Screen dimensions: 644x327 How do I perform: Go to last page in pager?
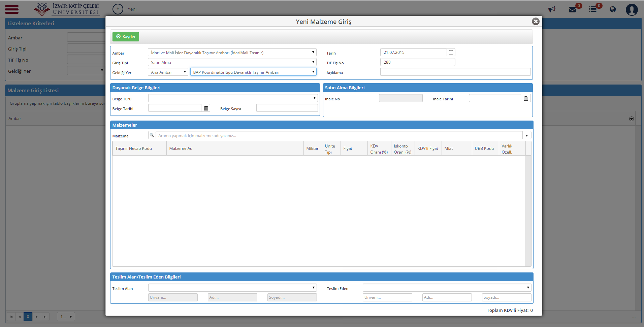point(45,317)
